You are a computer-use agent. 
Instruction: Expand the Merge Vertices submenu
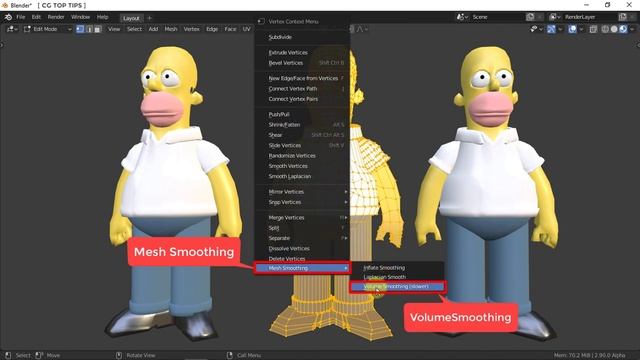point(302,218)
